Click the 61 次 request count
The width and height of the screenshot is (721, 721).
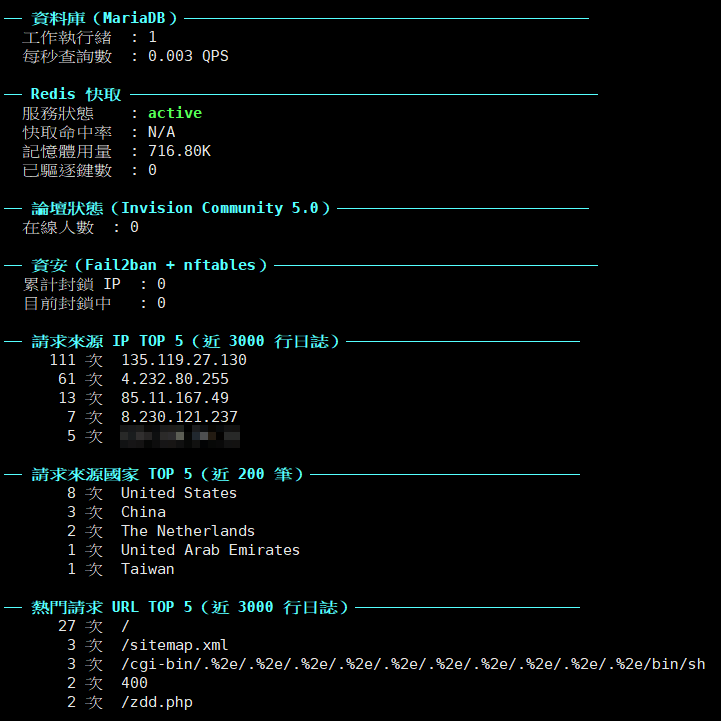(80, 379)
